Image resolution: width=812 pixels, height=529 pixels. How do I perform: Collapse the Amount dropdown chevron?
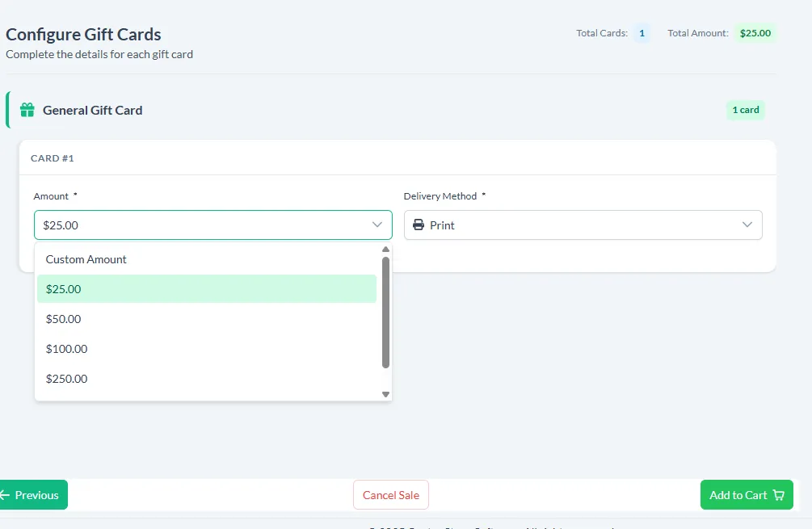click(377, 225)
